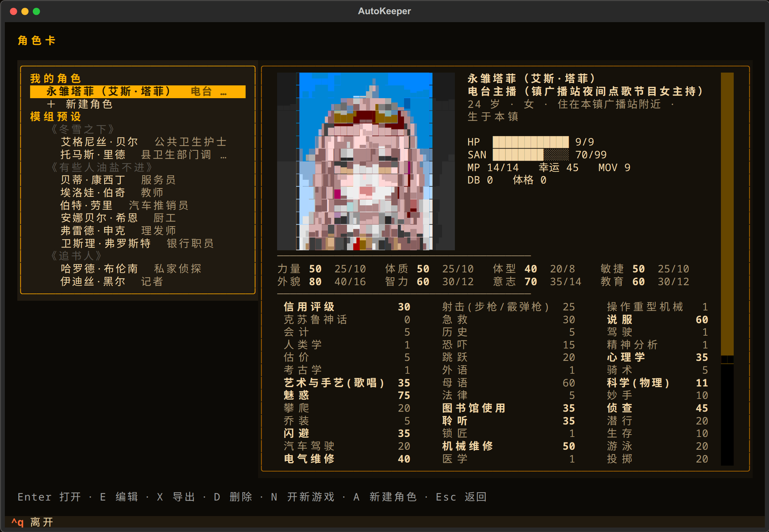
Task: Click the E 编辑 footer shortcut
Action: pos(119,497)
